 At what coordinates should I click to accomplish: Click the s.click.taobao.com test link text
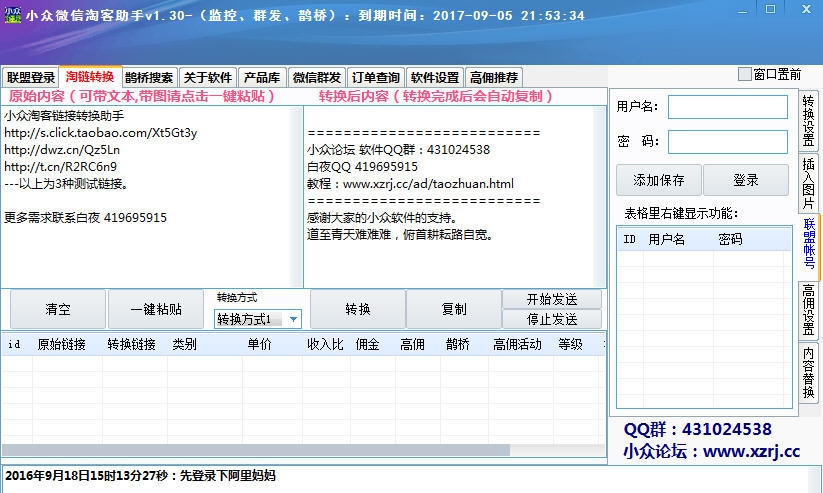point(101,133)
